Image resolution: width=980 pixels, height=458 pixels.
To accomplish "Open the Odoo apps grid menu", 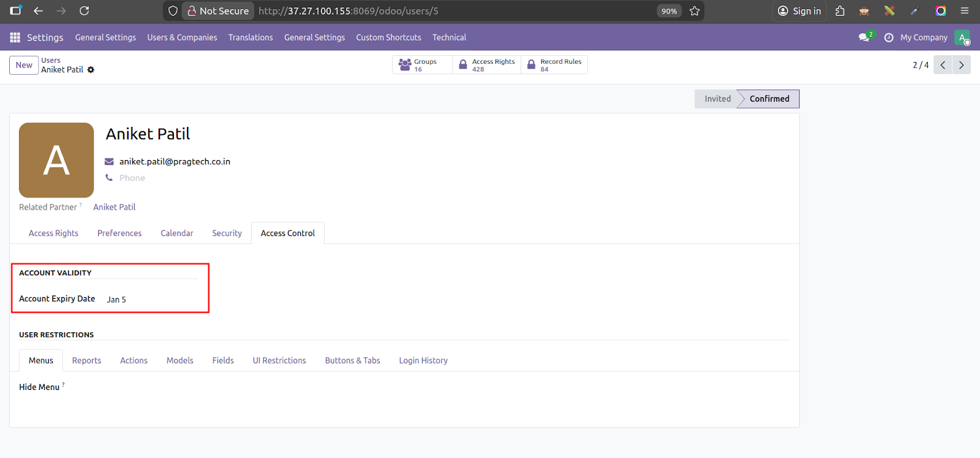I will click(x=15, y=37).
